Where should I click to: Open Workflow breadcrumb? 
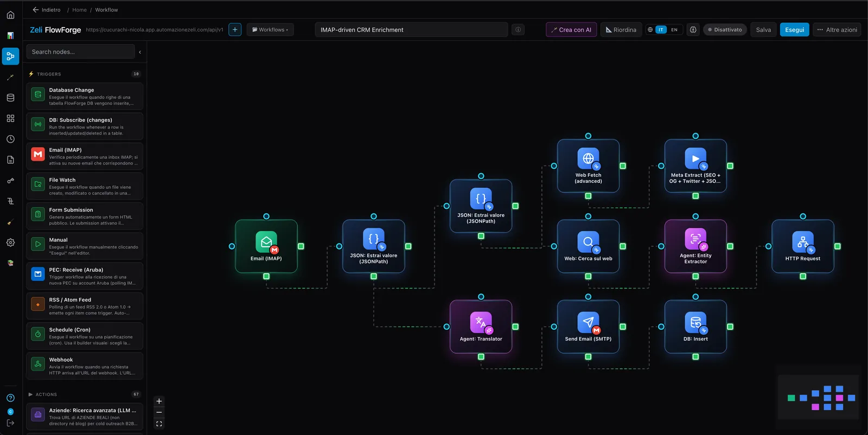coord(106,10)
